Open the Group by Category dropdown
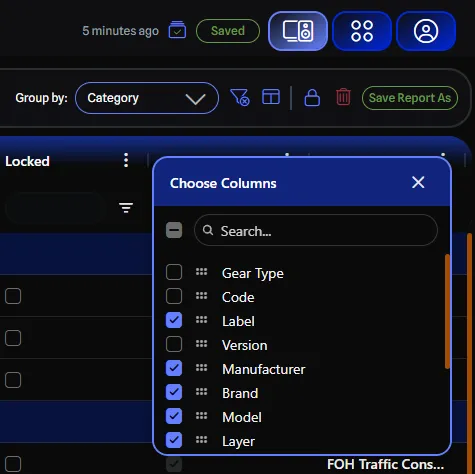The image size is (475, 474). coord(147,98)
